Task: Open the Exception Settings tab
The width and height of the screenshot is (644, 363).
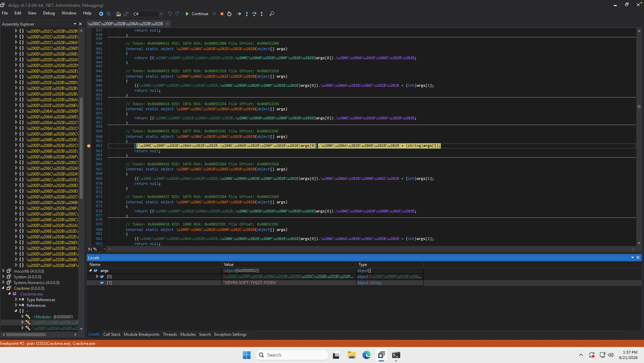Action: pyautogui.click(x=230, y=334)
